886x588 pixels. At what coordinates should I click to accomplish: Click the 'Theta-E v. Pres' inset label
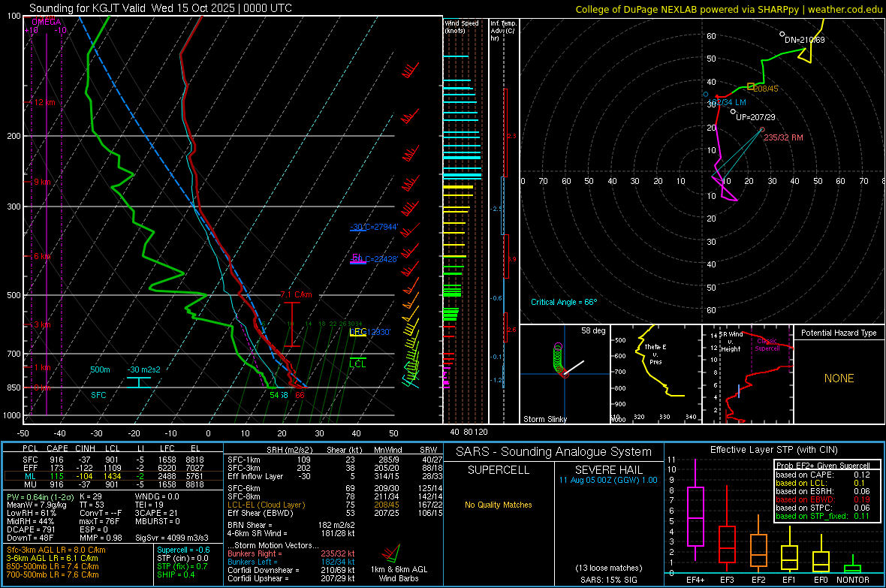tap(655, 354)
